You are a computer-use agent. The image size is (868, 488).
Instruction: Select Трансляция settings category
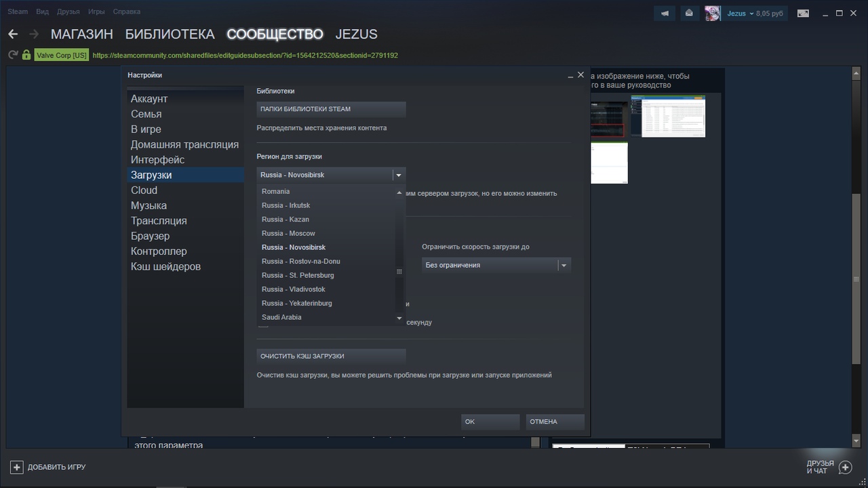(185, 221)
